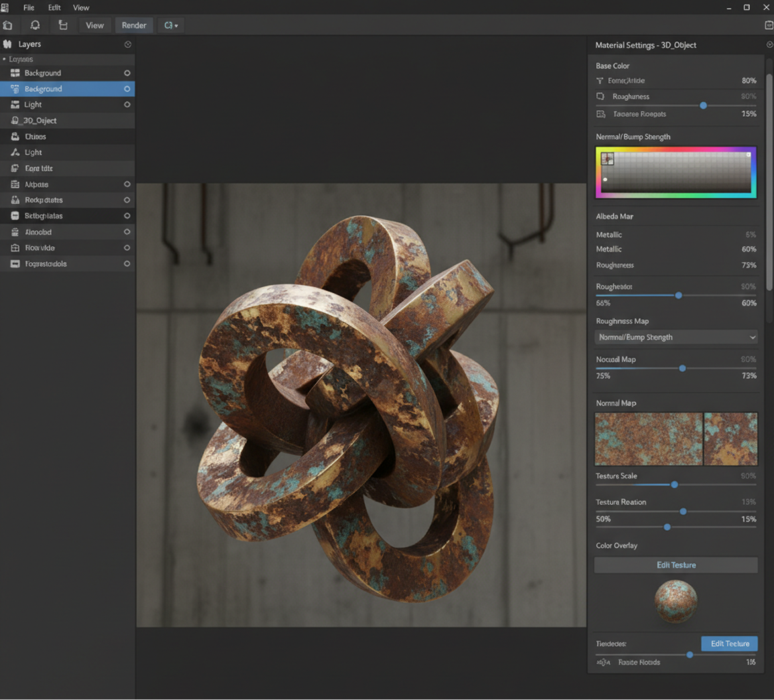
Task: Click the application icon in the title bar
Action: point(5,7)
